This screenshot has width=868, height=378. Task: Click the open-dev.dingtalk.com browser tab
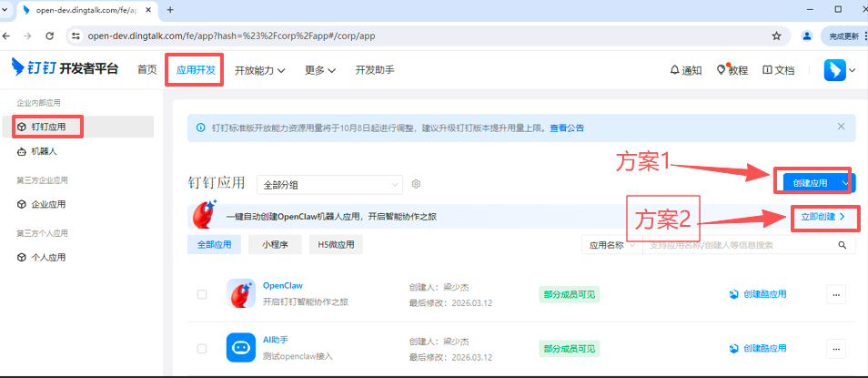pos(87,9)
